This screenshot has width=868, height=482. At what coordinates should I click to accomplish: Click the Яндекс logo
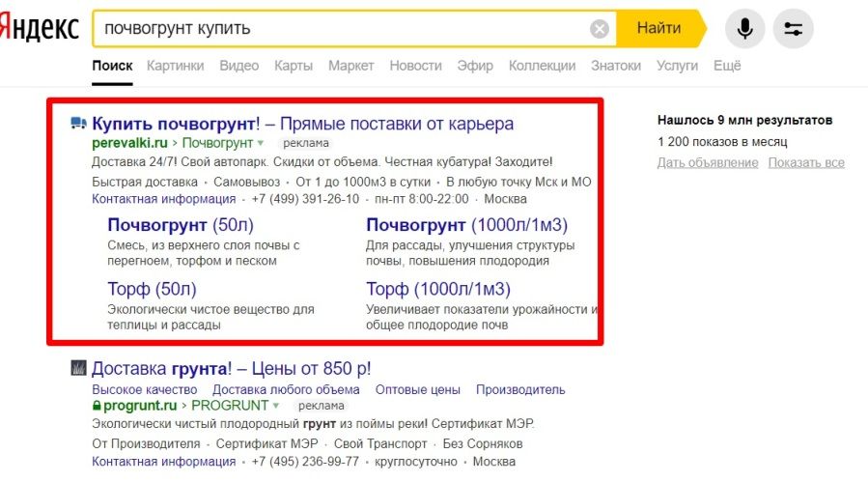40,28
